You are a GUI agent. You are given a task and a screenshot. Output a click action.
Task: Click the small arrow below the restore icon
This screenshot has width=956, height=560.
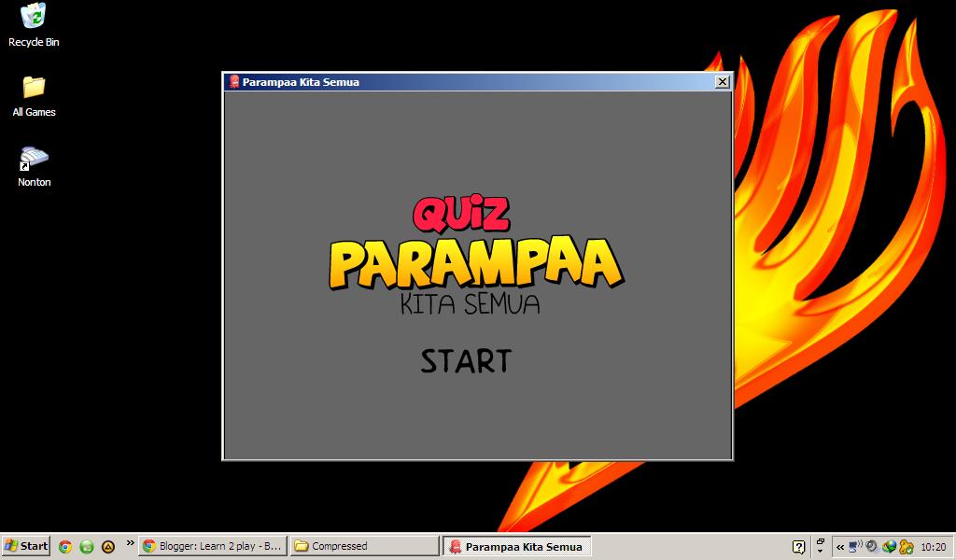820,551
